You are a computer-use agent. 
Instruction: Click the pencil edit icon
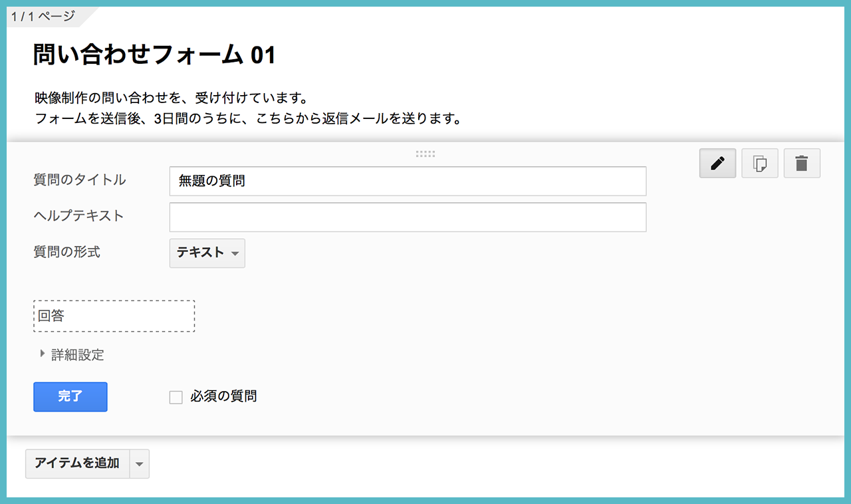tap(717, 163)
